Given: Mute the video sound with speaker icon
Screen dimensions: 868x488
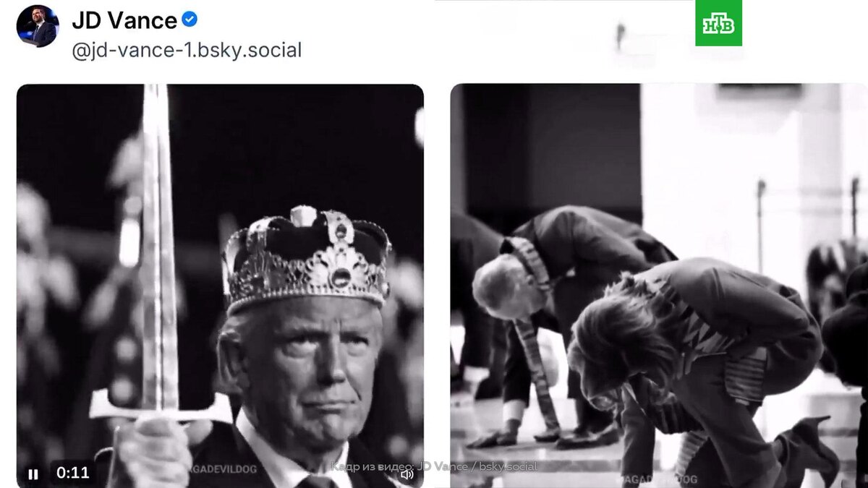Looking at the screenshot, I should point(407,474).
